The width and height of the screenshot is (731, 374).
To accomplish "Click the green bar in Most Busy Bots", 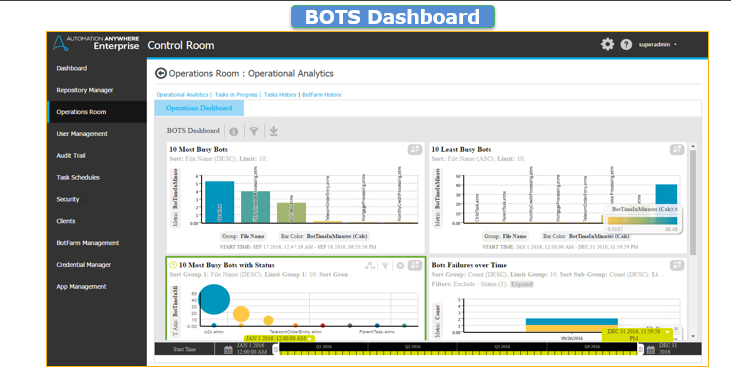I will pos(291,213).
